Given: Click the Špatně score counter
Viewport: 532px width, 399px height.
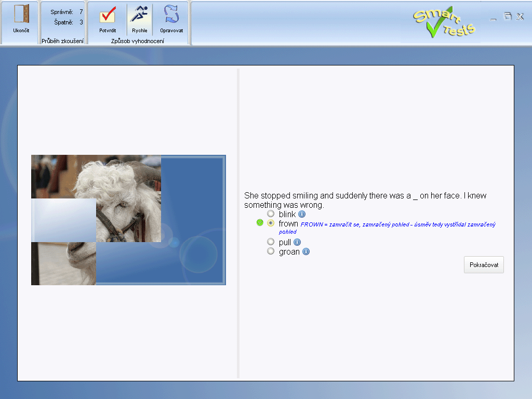Looking at the screenshot, I should point(68,22).
